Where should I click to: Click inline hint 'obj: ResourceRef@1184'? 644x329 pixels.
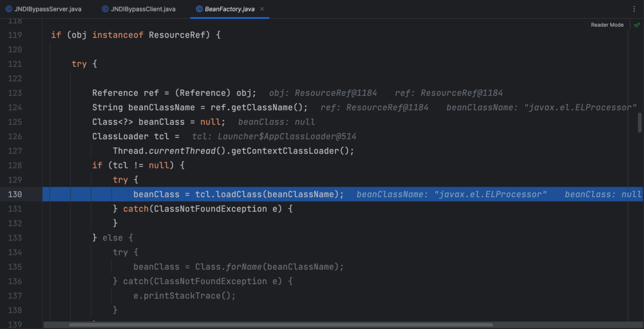click(323, 93)
